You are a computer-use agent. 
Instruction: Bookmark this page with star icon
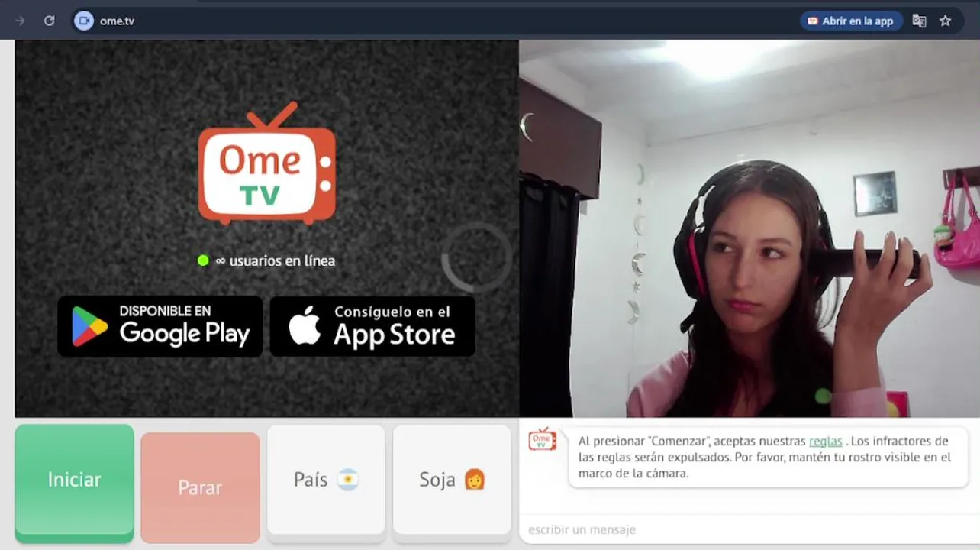945,21
